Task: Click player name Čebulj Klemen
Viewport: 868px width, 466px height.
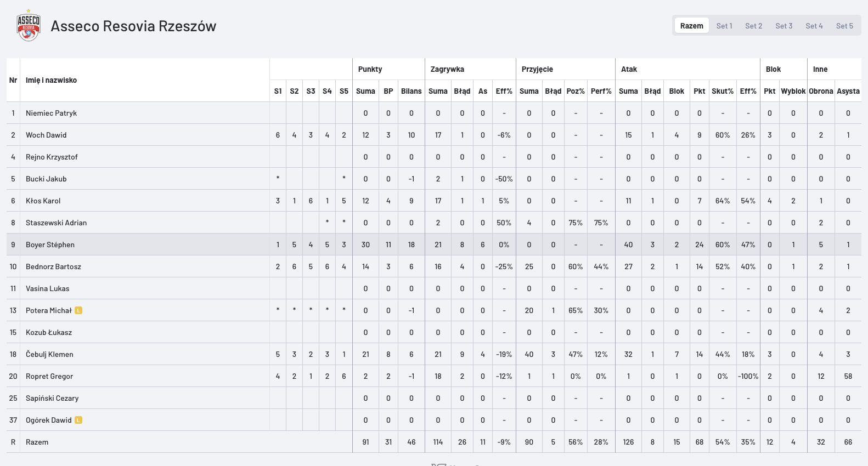Action: [49, 354]
